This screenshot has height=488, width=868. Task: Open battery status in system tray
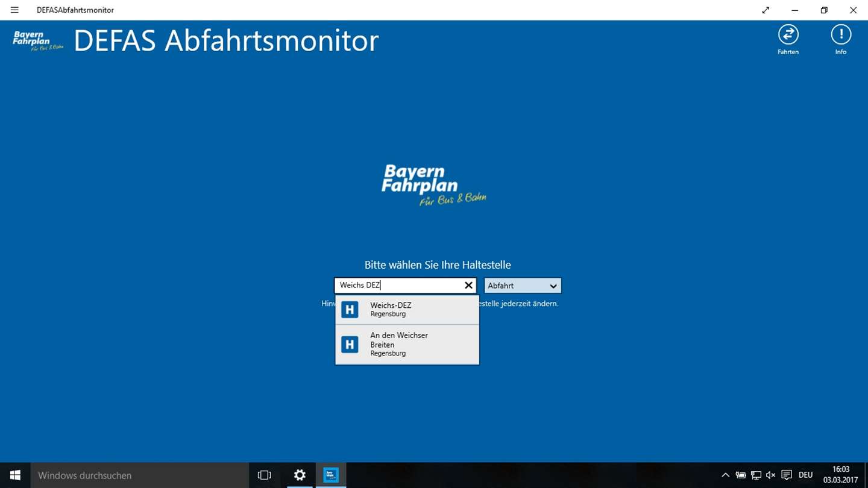click(741, 475)
